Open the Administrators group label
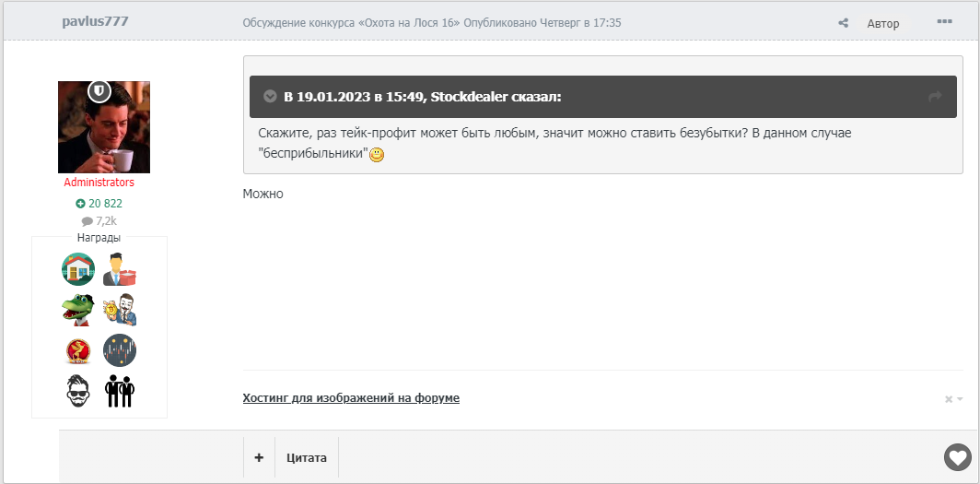Screen dimensions: 980x484 (x=99, y=183)
